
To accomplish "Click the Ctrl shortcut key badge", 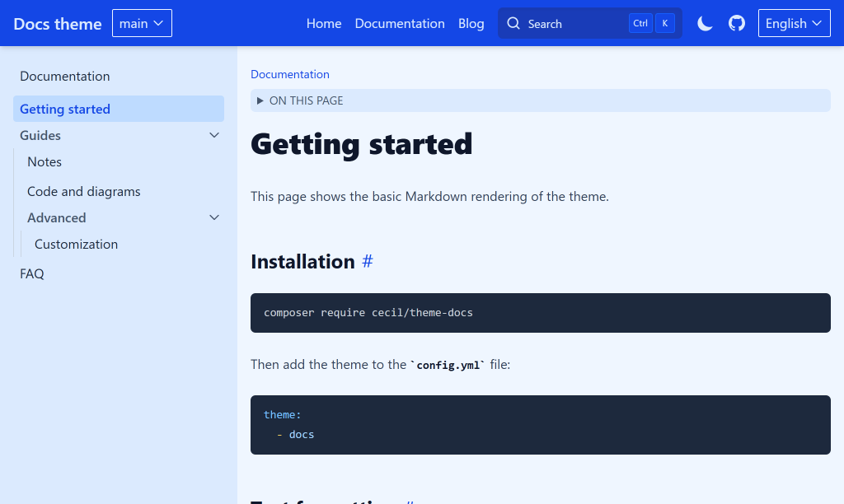I will tap(640, 23).
